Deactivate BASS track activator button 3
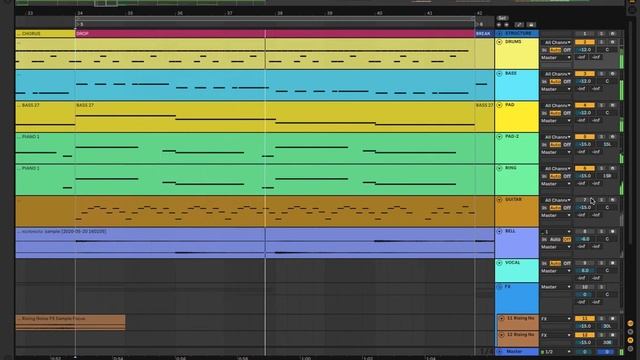Screen dimensions: 640x360 click(x=584, y=73)
